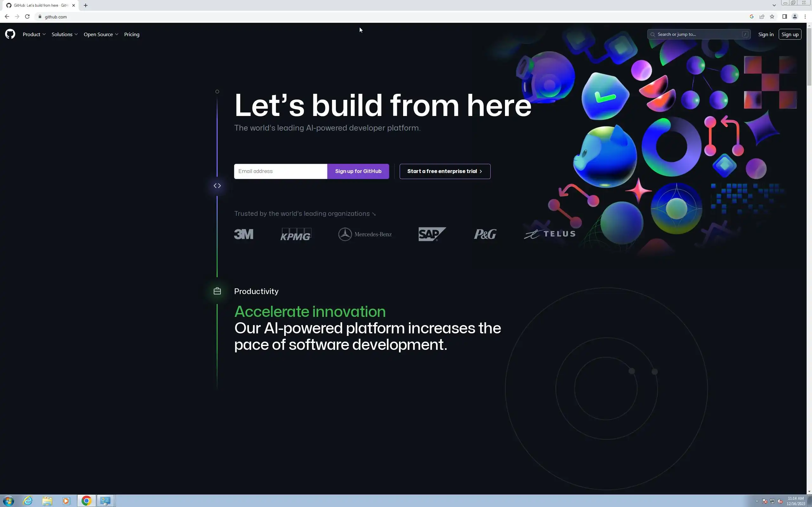Expand the Product dropdown menu
Image resolution: width=812 pixels, height=507 pixels.
34,34
